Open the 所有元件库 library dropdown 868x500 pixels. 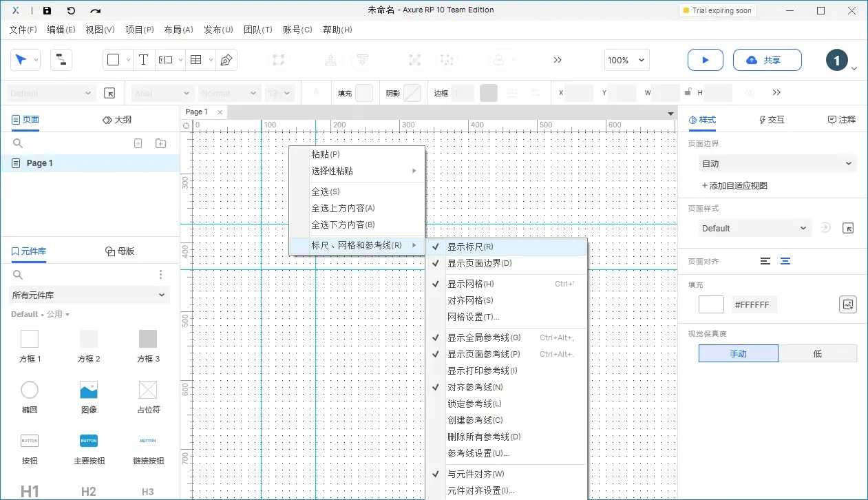(x=88, y=295)
